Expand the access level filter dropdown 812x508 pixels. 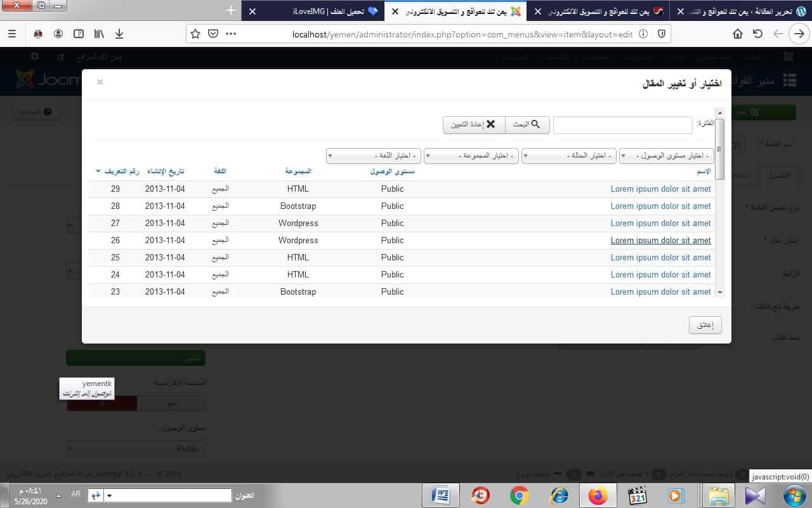pos(667,156)
